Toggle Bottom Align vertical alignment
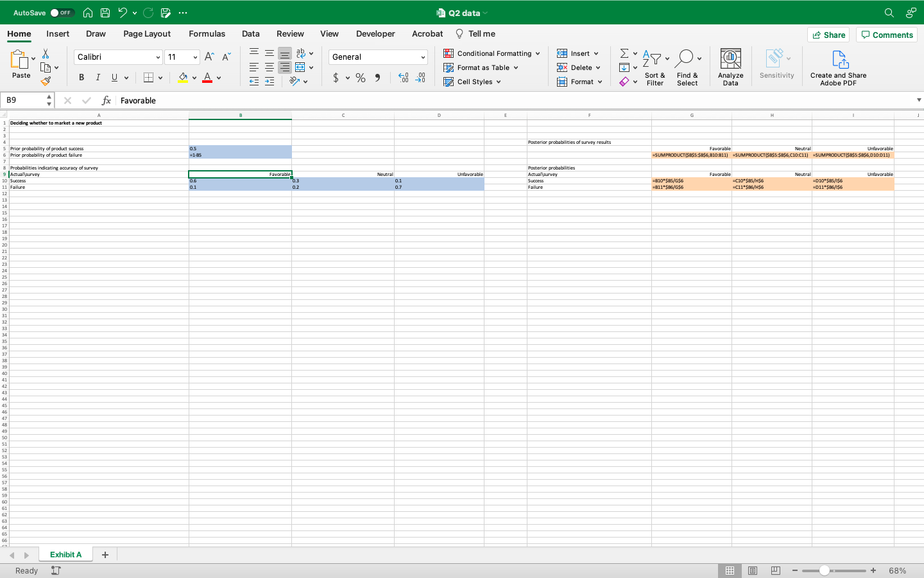 pos(285,53)
